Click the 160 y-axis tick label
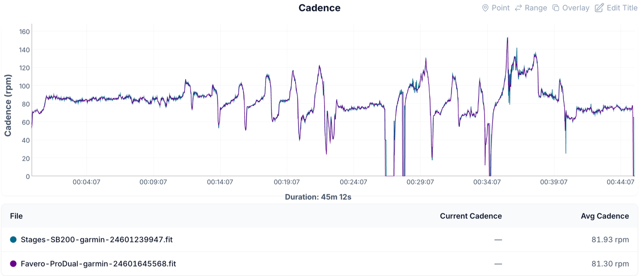Screen dimensions: 644x276 click(24, 32)
